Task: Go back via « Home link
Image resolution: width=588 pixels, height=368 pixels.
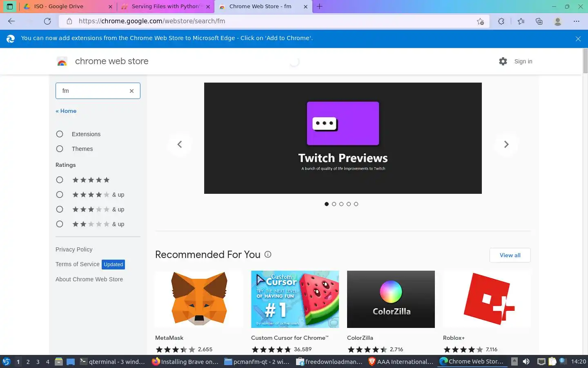Action: click(66, 111)
